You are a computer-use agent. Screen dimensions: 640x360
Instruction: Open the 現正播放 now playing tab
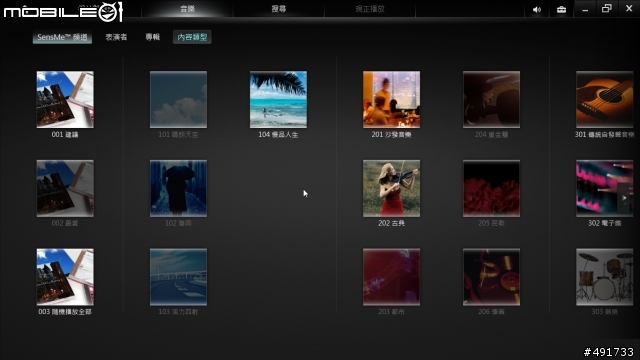pos(370,9)
